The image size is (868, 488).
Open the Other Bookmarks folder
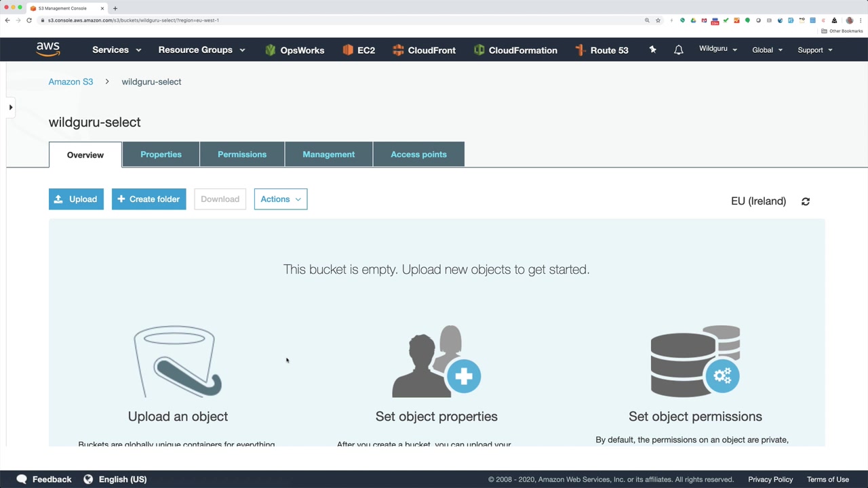(842, 31)
